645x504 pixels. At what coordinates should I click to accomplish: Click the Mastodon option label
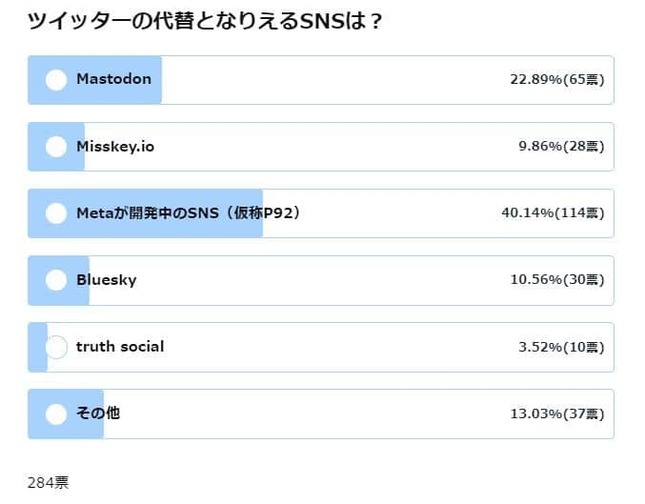pyautogui.click(x=114, y=78)
